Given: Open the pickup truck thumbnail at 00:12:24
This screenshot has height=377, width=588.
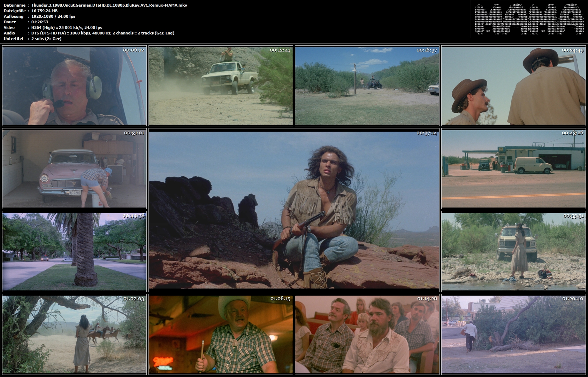Looking at the screenshot, I should tap(221, 86).
